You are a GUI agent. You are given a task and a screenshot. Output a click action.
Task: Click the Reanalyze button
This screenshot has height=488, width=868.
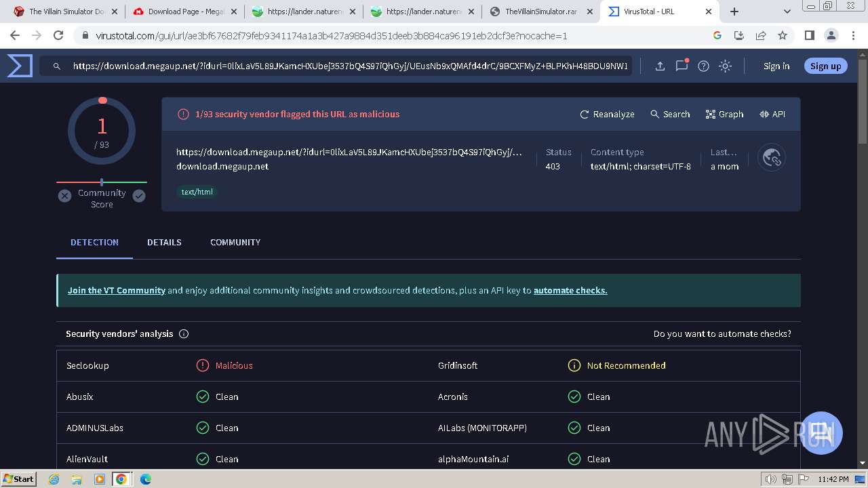607,114
